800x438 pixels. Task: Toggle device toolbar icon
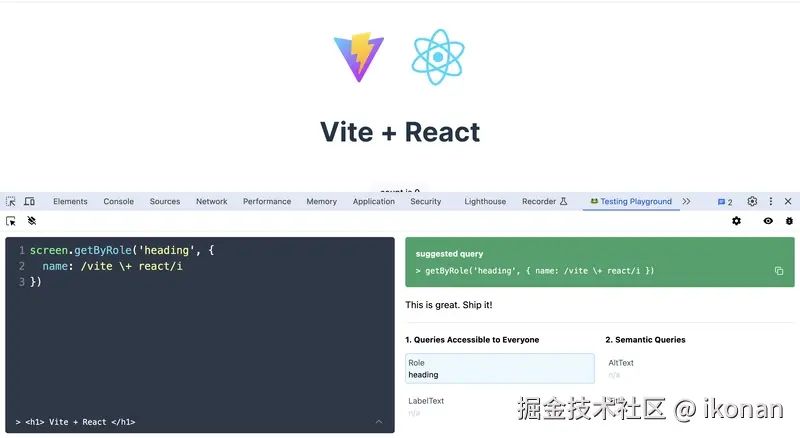click(x=30, y=202)
